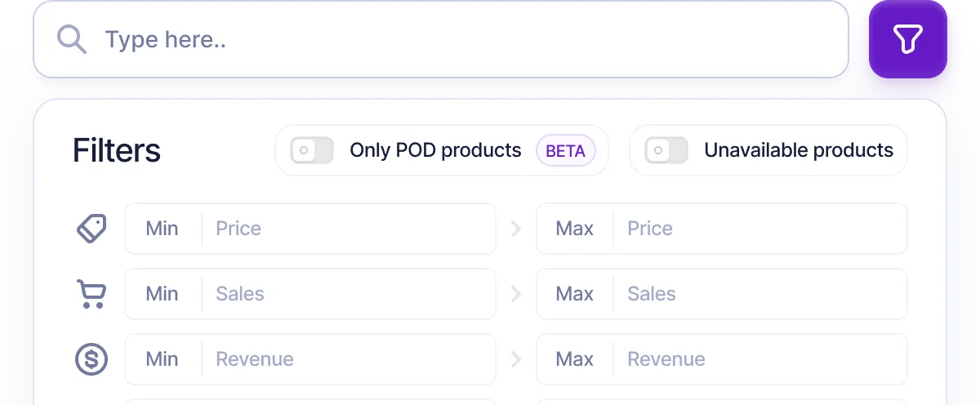Toggle the Unavailable products switch
This screenshot has height=405, width=980.
(666, 150)
